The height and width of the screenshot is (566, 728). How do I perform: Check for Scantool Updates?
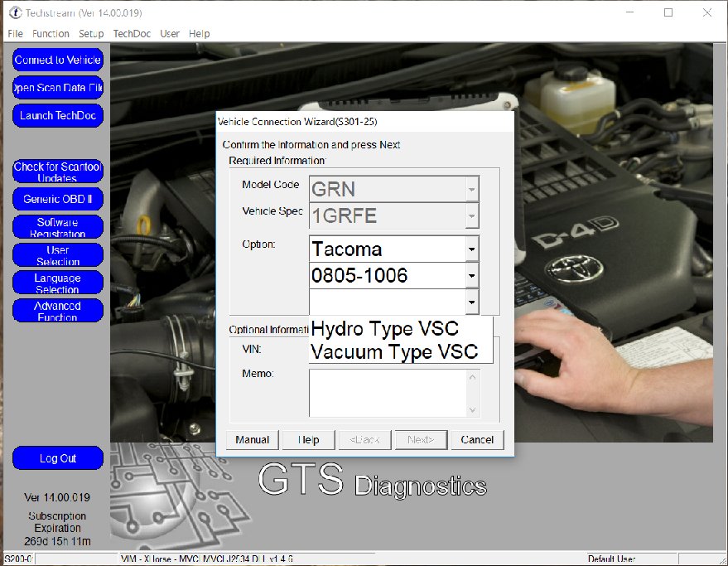(x=58, y=172)
